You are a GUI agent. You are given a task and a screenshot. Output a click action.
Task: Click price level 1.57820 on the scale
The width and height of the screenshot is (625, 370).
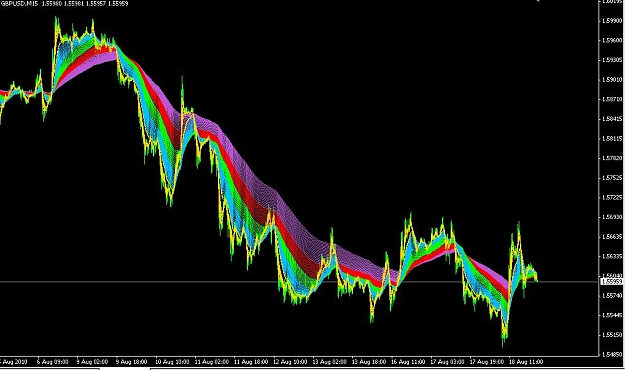point(612,158)
